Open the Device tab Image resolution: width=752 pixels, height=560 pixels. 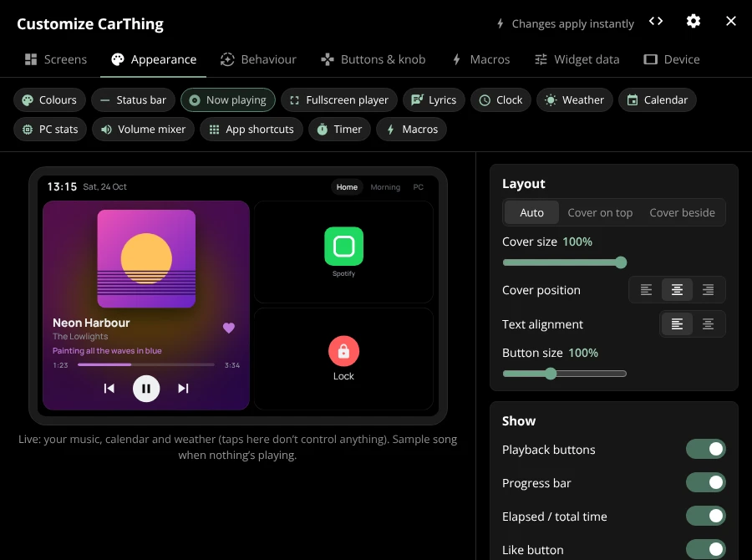pyautogui.click(x=672, y=59)
